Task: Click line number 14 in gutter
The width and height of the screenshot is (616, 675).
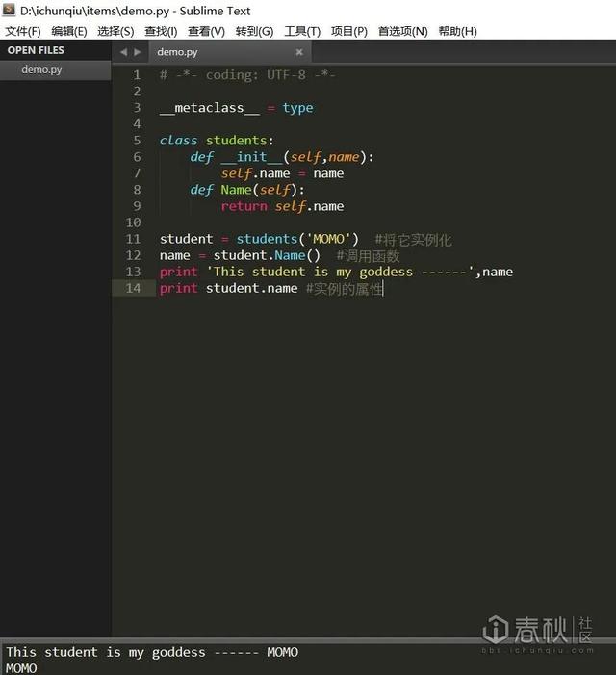Action: pyautogui.click(x=133, y=288)
